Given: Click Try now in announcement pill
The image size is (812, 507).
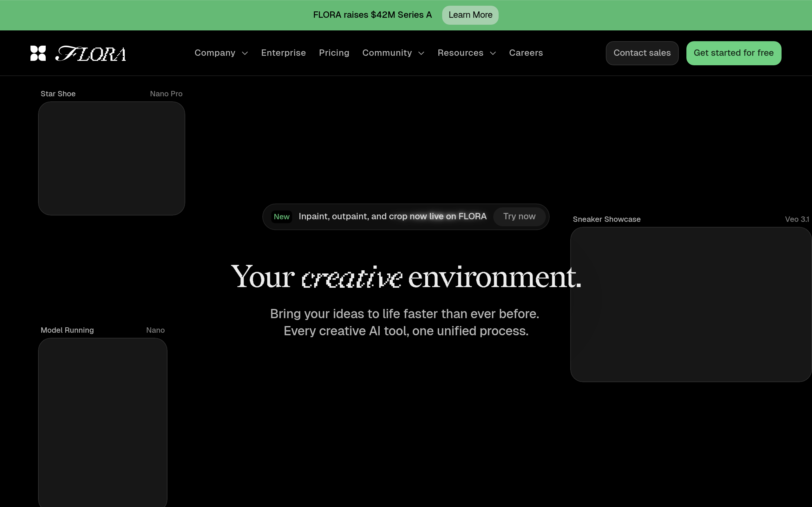Looking at the screenshot, I should point(519,217).
